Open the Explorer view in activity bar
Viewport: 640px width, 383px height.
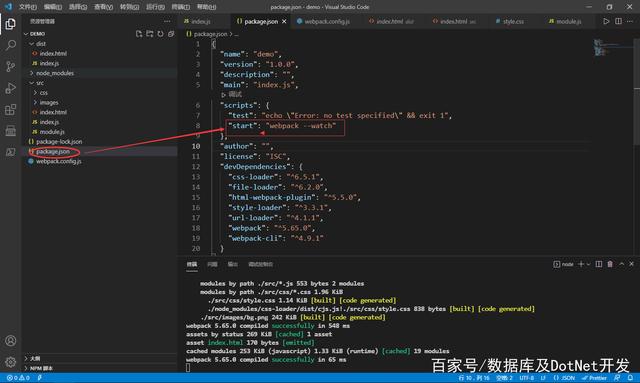pos(11,24)
